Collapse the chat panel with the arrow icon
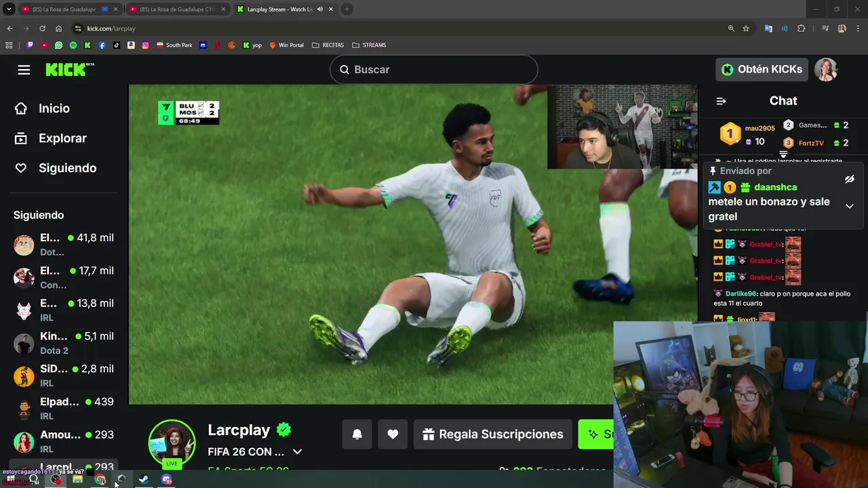Screen dimensions: 868x488 [x=721, y=101]
